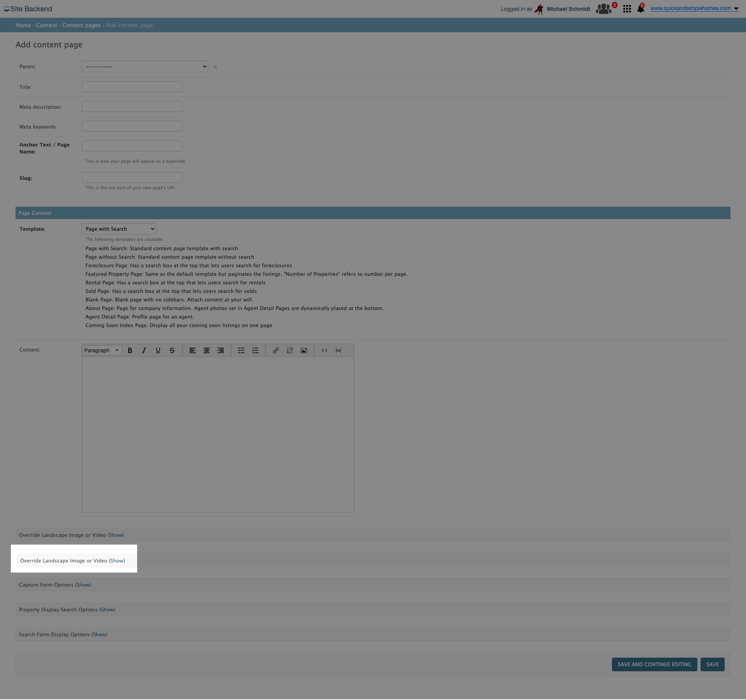This screenshot has width=746, height=700.
Task: Click the Meta keywords input field
Action: (x=132, y=126)
